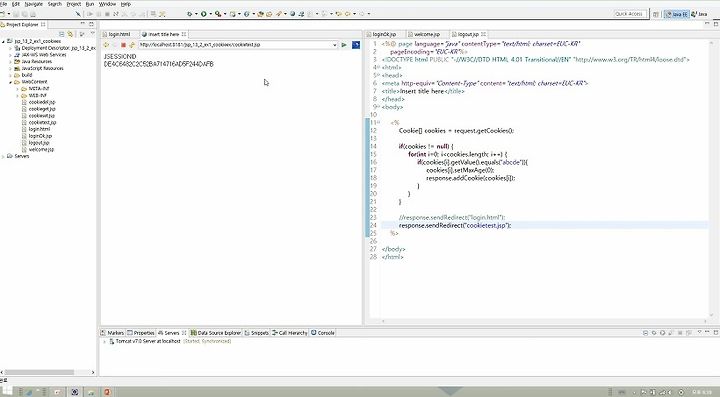Close the logout.jsp editor tab
The height and width of the screenshot is (397, 720).
point(484,34)
